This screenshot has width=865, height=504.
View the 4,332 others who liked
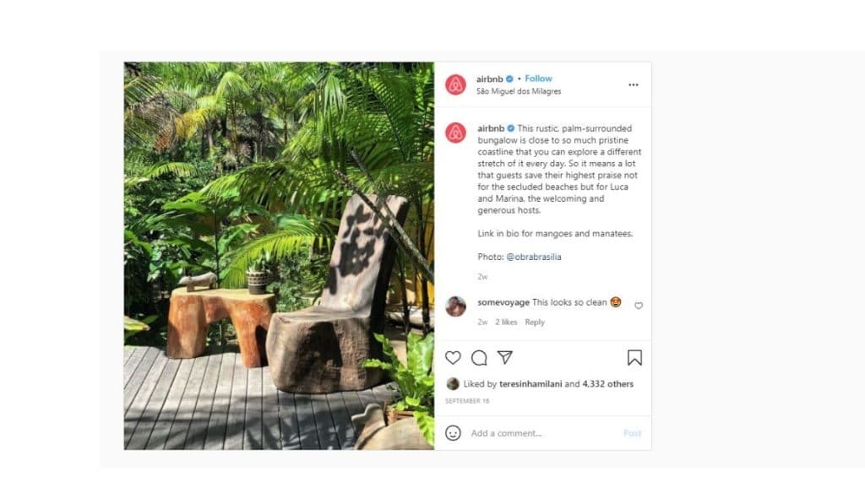pyautogui.click(x=608, y=384)
